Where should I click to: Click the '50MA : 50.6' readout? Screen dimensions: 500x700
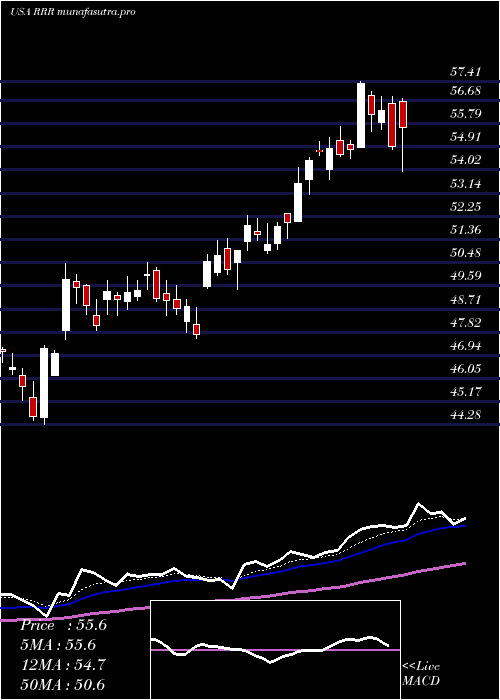click(63, 684)
